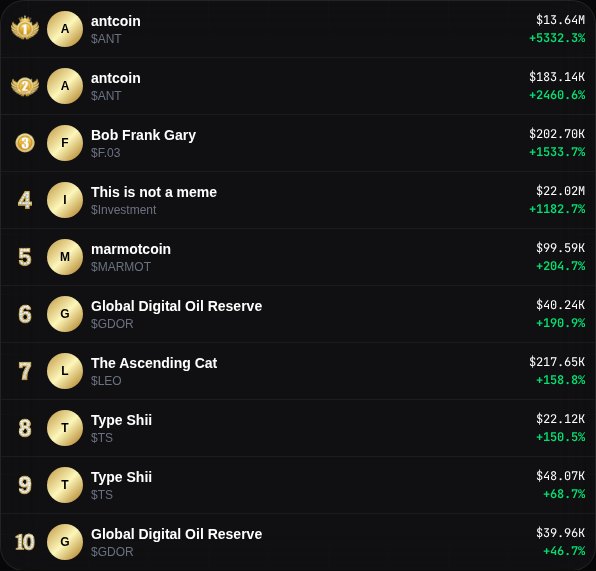The width and height of the screenshot is (596, 571).
Task: Click the rank 3 gold medal badge
Action: (25, 143)
